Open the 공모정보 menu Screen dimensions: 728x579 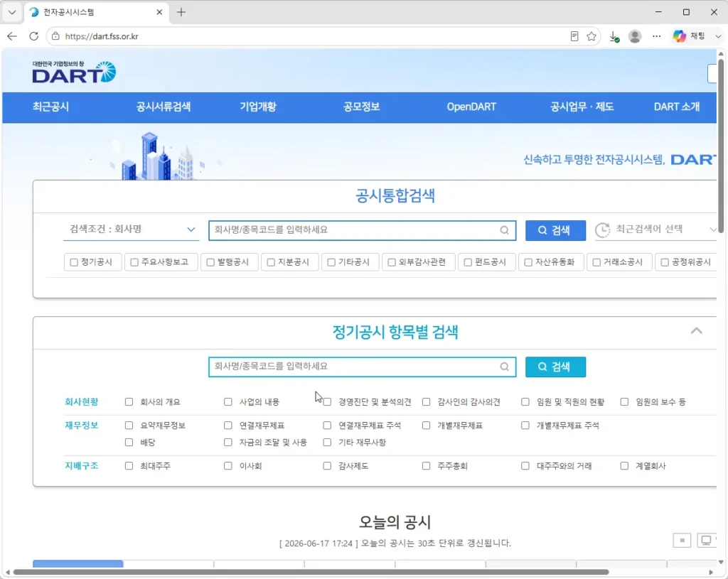coord(361,107)
